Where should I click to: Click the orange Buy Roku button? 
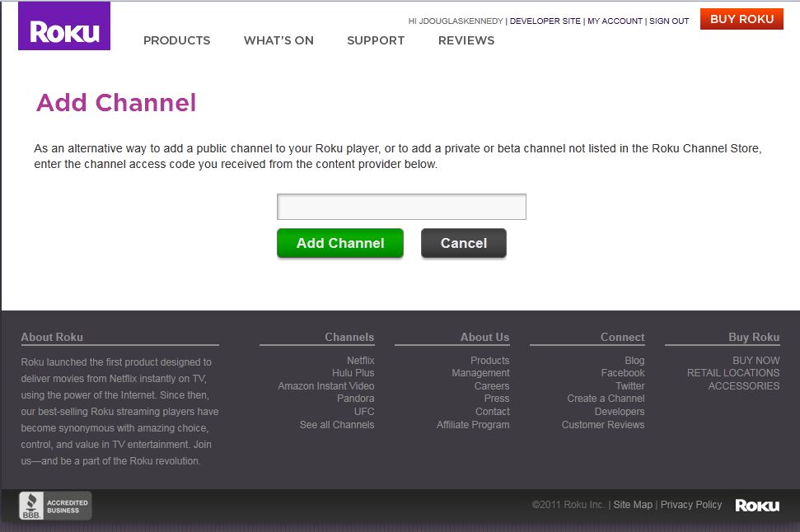click(742, 19)
